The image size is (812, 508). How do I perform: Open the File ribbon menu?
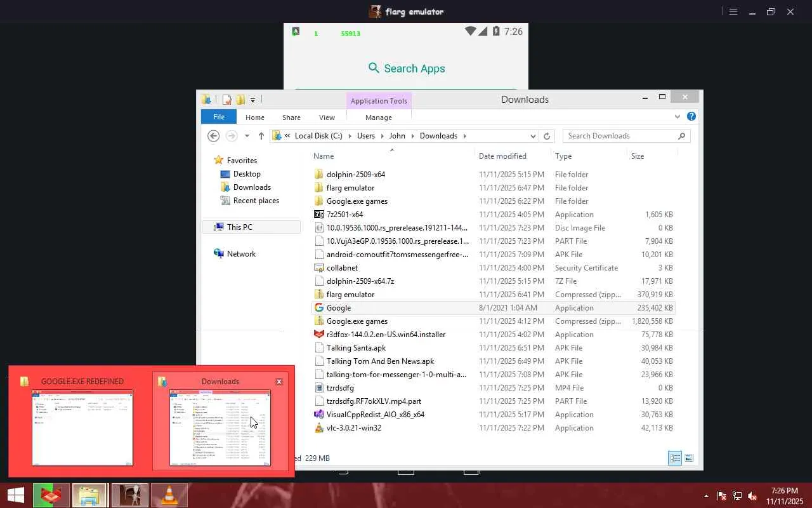click(219, 117)
